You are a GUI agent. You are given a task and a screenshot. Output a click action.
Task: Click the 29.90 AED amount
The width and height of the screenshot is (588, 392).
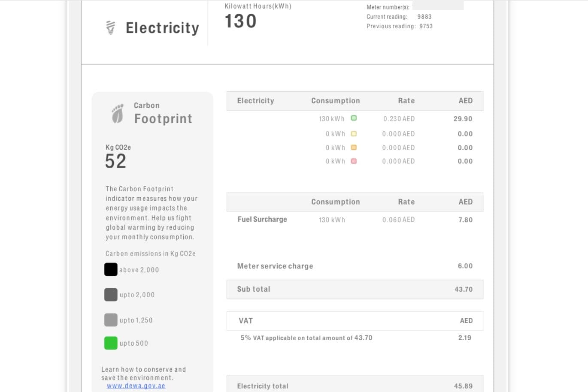point(463,119)
